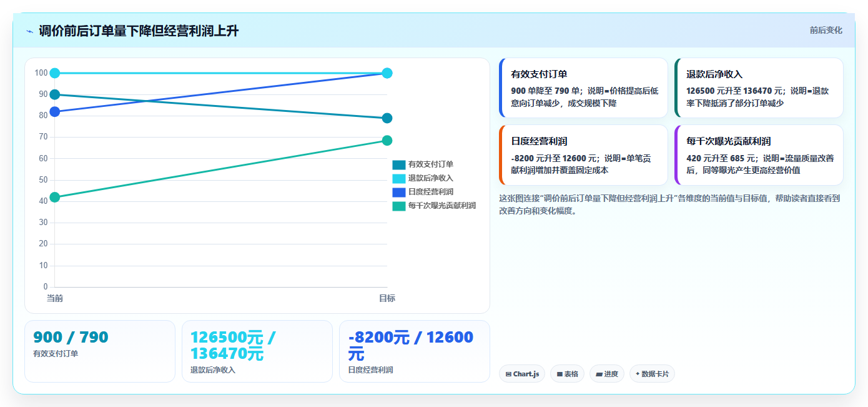Click x-axis label 当前
Viewport: 868px width, 407px height.
pos(55,298)
